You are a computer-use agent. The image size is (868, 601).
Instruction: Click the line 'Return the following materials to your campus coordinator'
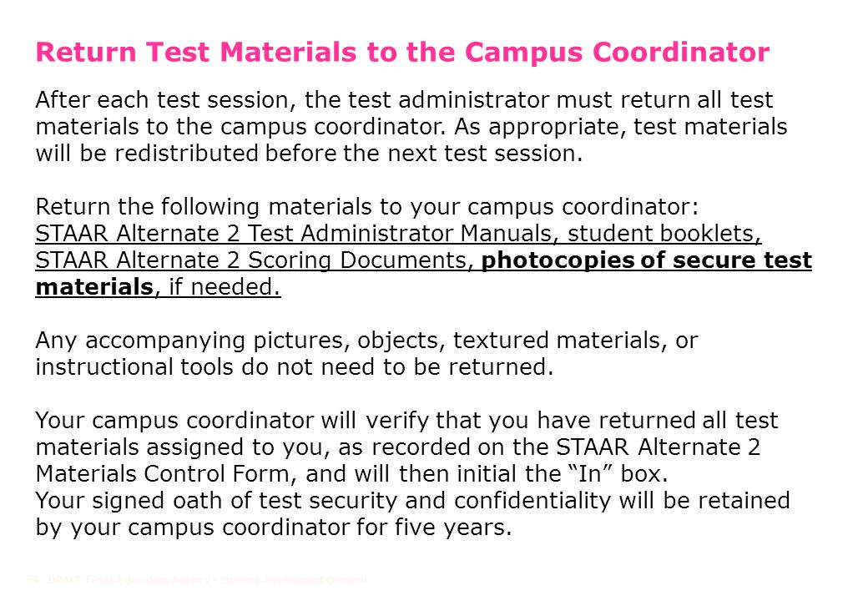[x=367, y=207]
